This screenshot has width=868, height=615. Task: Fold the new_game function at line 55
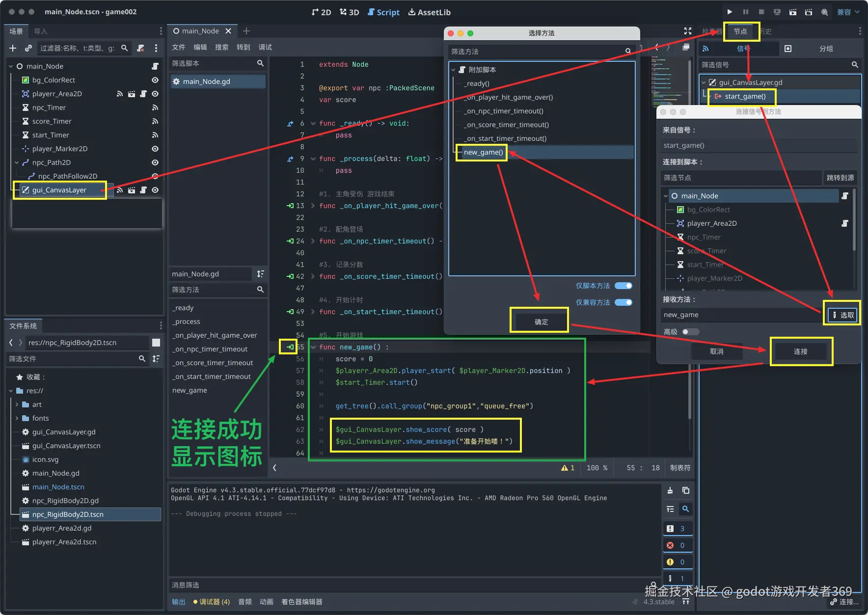click(313, 347)
